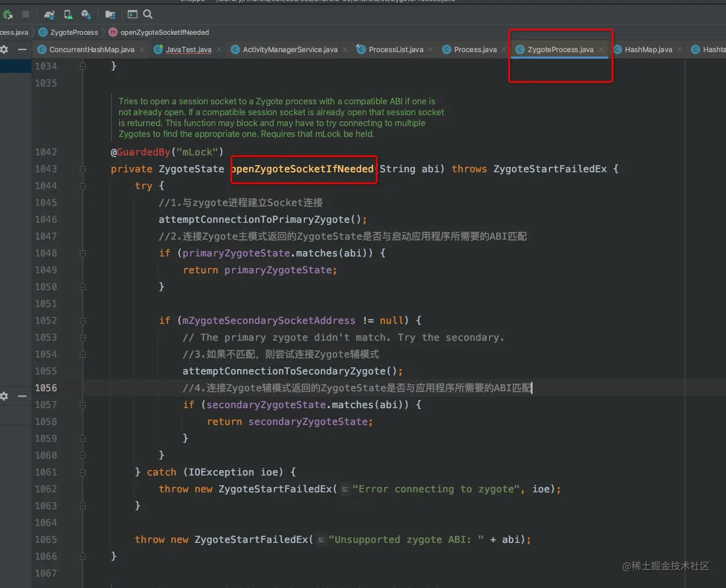Select the ZygoteProcess.java tab
This screenshot has width=726, height=588.
coord(560,49)
